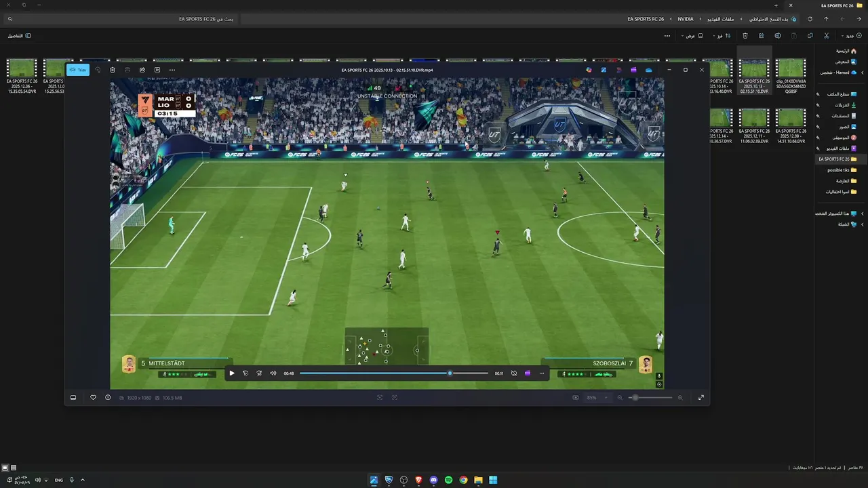Screen dimensions: 868x488
Task: Click the fit-to-window icon in viewer footer
Action: (380, 398)
